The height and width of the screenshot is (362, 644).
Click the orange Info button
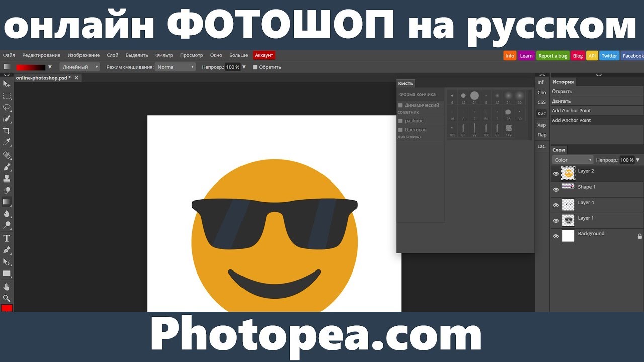pyautogui.click(x=510, y=56)
